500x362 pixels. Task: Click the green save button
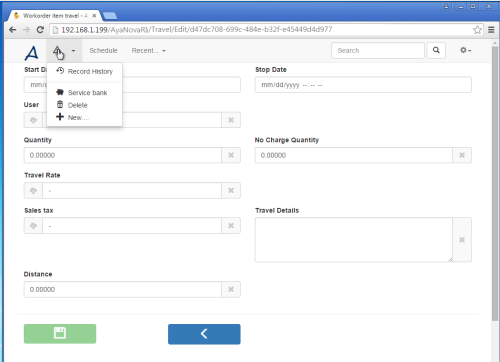[x=60, y=334]
